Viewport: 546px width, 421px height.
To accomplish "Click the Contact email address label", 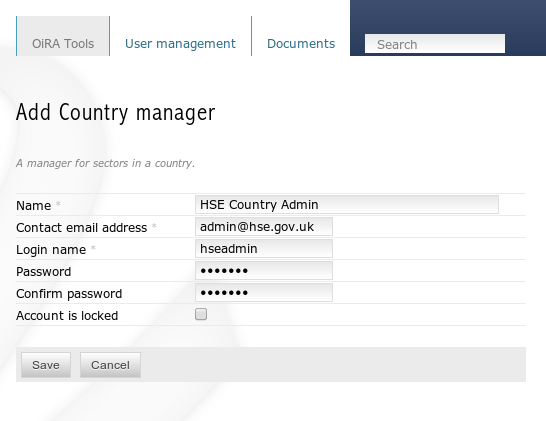I will (x=81, y=228).
